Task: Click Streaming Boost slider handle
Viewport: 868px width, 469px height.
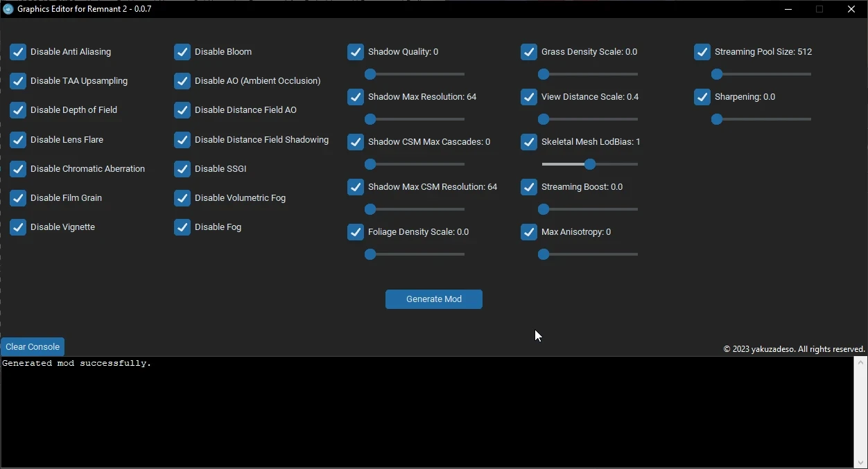Action: [x=544, y=209]
